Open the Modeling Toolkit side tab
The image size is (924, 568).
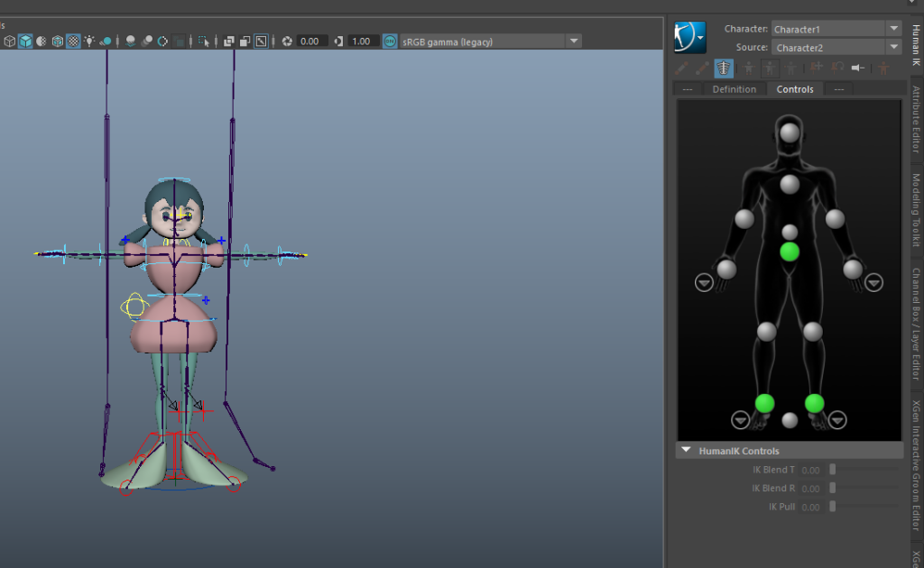(917, 210)
